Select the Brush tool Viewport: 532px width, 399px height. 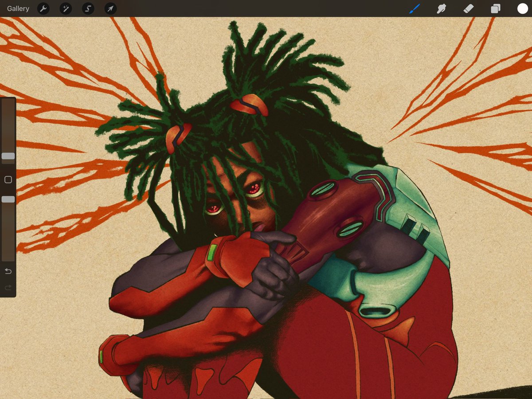click(x=414, y=8)
